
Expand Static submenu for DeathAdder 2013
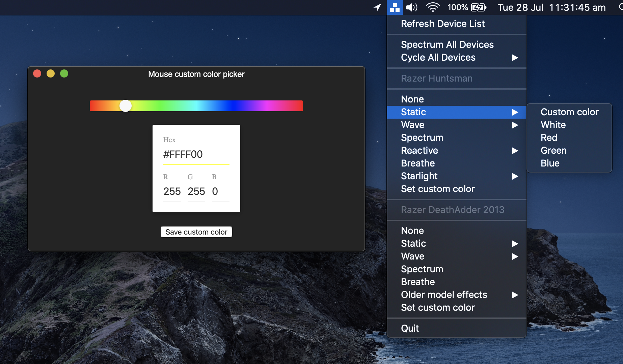point(456,243)
